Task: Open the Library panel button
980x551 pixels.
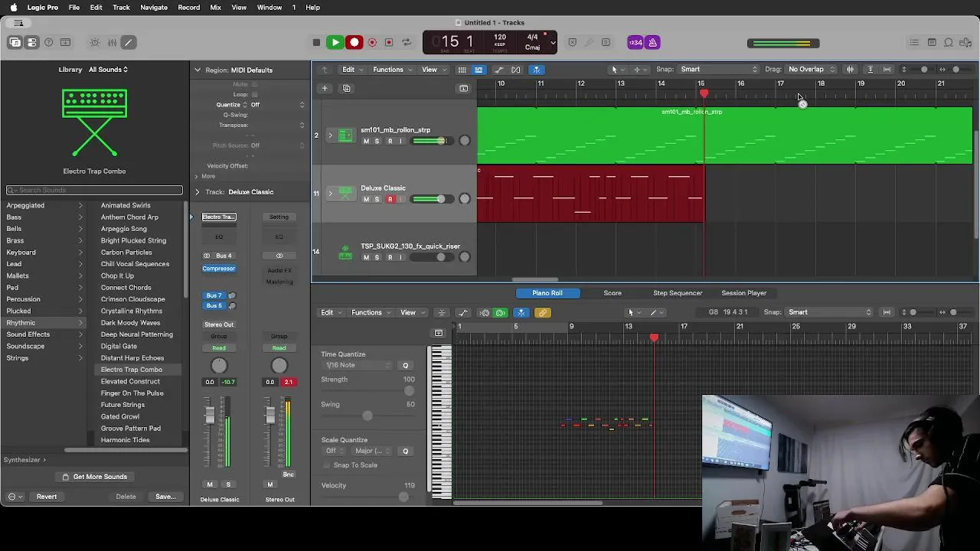Action: tap(15, 42)
